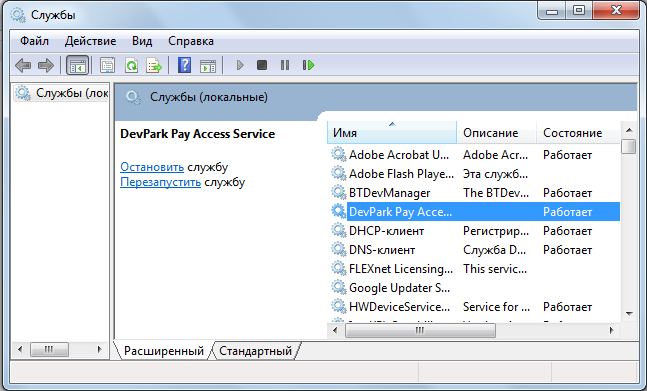Click the green Refresh toolbar icon
Viewport: 647px width, 391px height.
pyautogui.click(x=132, y=65)
